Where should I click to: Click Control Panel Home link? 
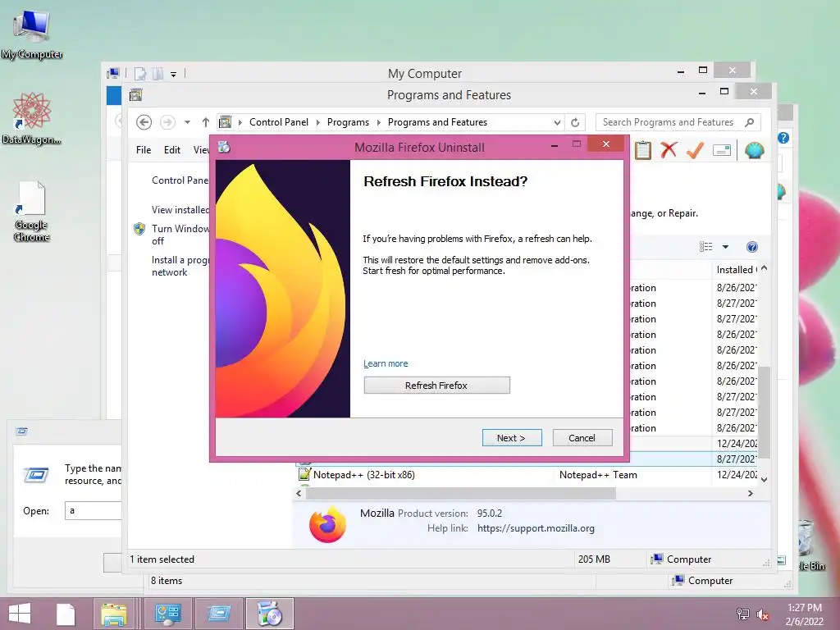(180, 180)
